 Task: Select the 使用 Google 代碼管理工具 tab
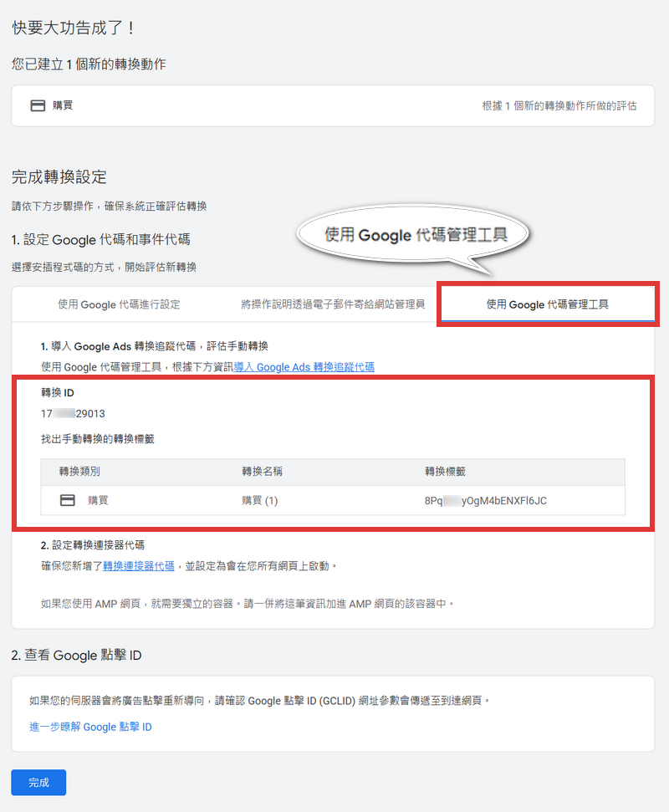click(548, 304)
